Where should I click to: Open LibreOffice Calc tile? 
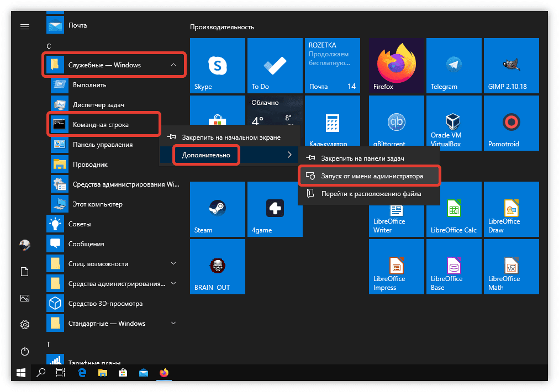coord(454,209)
